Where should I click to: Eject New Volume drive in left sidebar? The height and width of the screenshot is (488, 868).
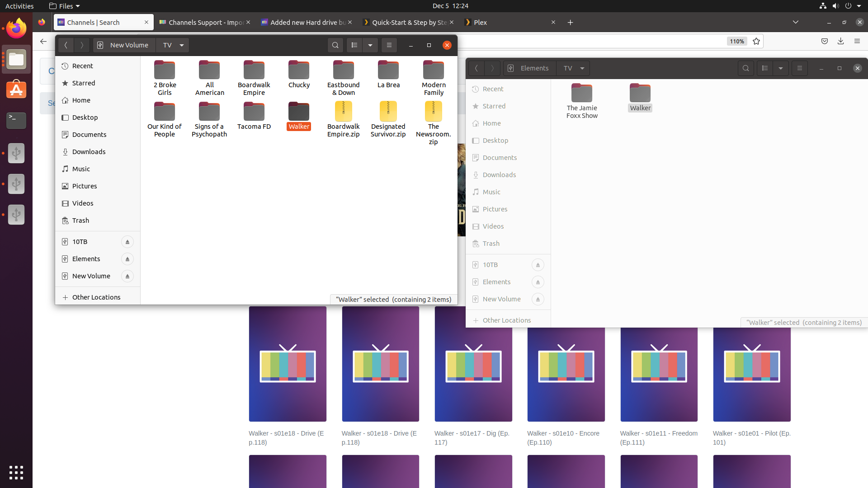[x=127, y=277]
